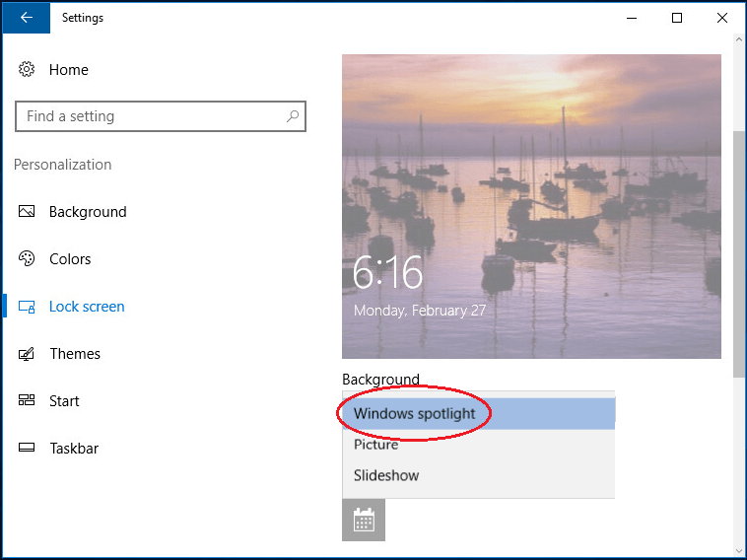Screen dimensions: 747x560
Task: Open the Start settings page
Action: click(x=64, y=401)
